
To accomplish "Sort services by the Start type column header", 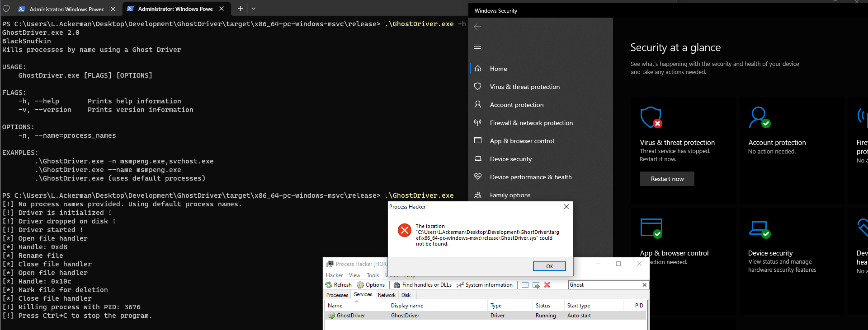I will (x=593, y=306).
